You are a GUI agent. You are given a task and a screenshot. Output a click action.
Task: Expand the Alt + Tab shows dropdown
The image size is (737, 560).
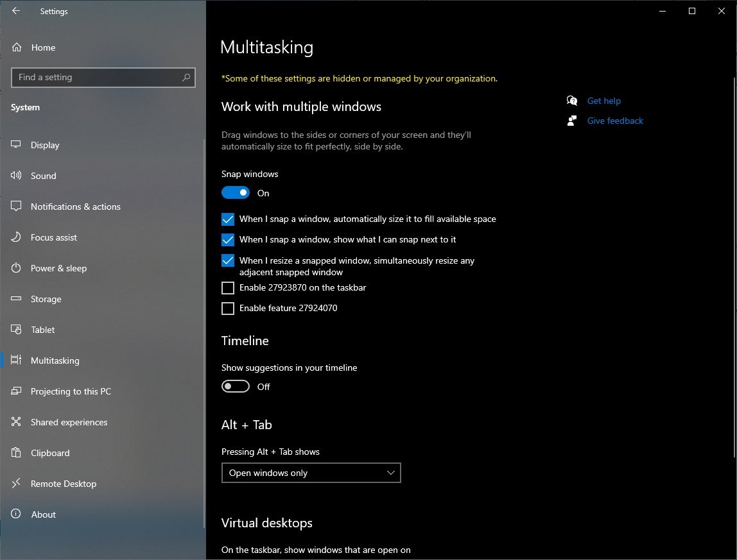click(311, 473)
